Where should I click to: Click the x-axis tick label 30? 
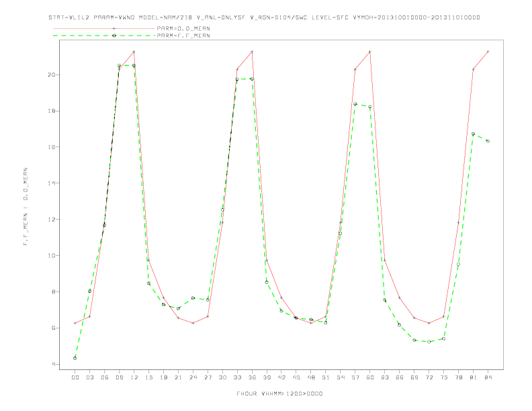pos(222,377)
